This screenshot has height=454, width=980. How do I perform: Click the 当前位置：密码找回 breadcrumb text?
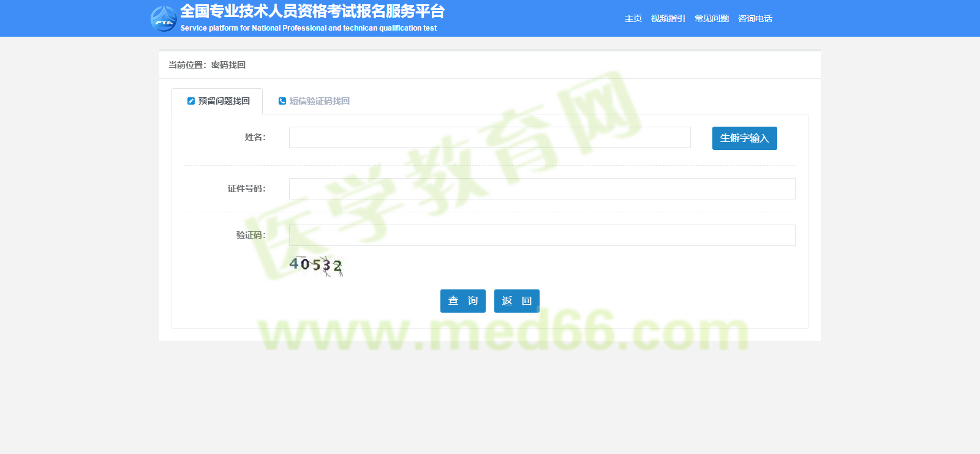point(207,65)
